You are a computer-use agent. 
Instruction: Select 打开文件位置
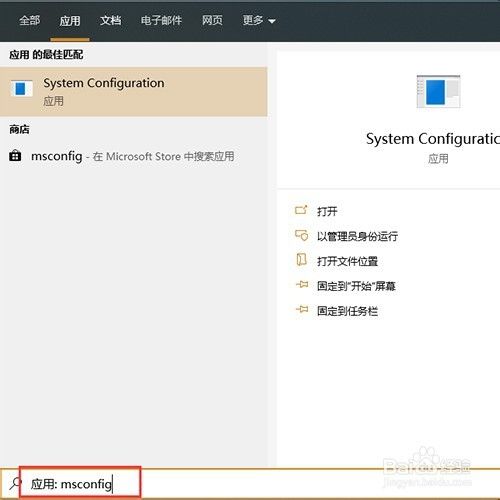347,261
